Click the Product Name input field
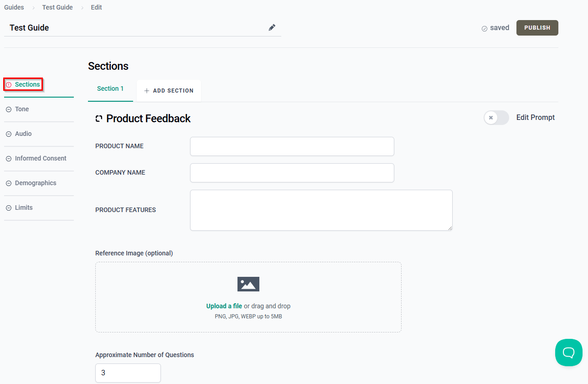The height and width of the screenshot is (384, 588). click(292, 146)
